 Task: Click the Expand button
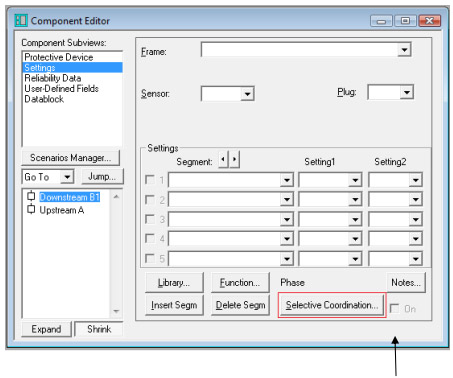pos(46,329)
